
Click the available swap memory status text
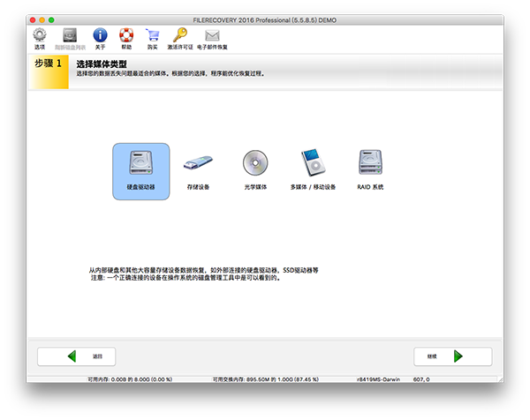coord(265,379)
